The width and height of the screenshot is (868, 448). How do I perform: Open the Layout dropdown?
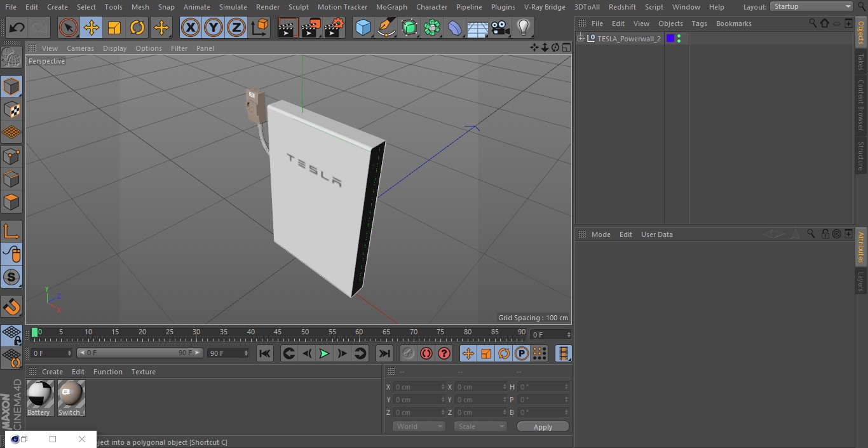811,6
